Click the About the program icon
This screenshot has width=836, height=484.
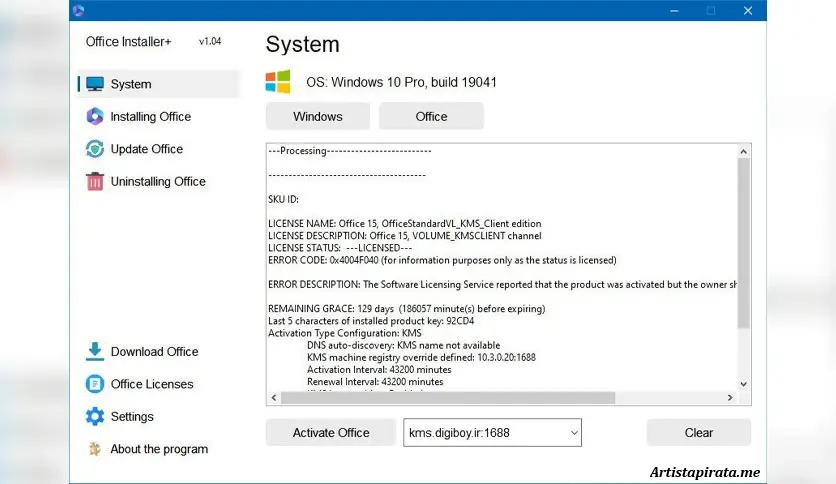(x=95, y=449)
